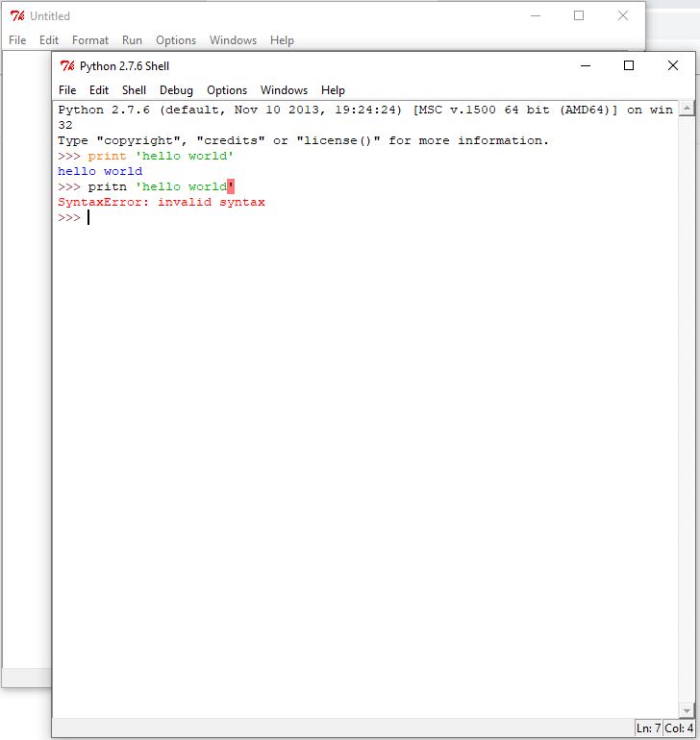Click the highlighted red quote error marker
The width and height of the screenshot is (700, 740).
coord(231,186)
